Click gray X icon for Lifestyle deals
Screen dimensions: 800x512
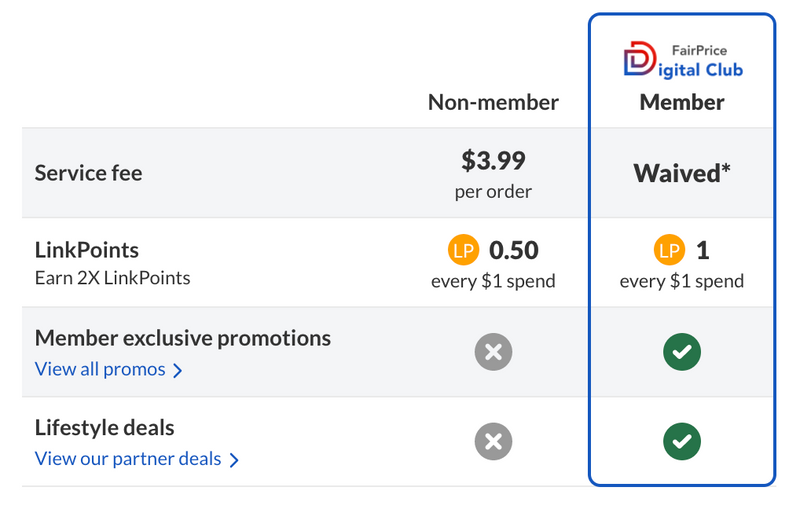pos(493,442)
